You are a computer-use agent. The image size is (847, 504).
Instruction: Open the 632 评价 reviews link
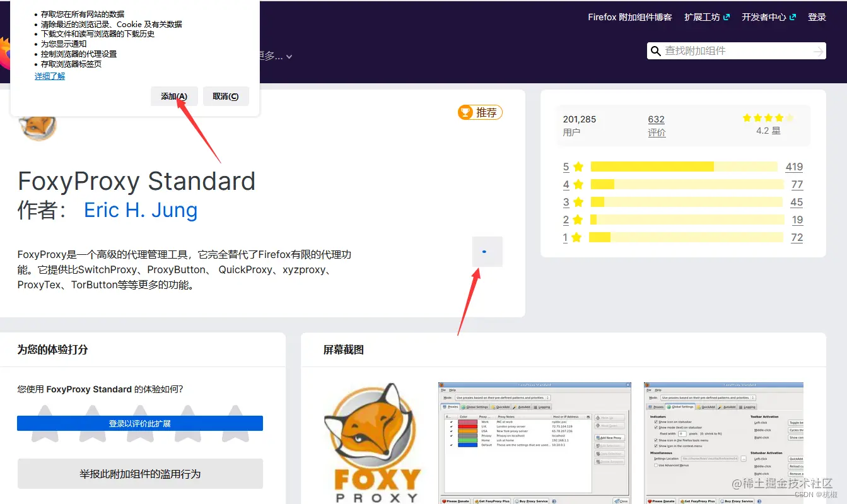[x=657, y=126]
